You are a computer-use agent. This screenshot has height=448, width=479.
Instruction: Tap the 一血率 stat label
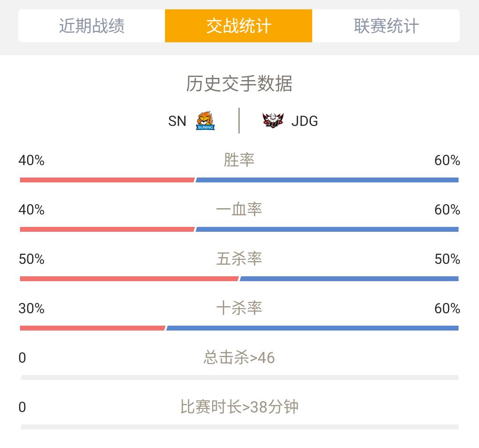click(239, 210)
